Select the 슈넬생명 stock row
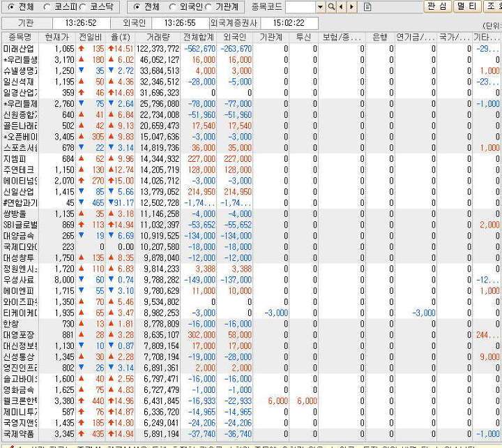 point(251,70)
